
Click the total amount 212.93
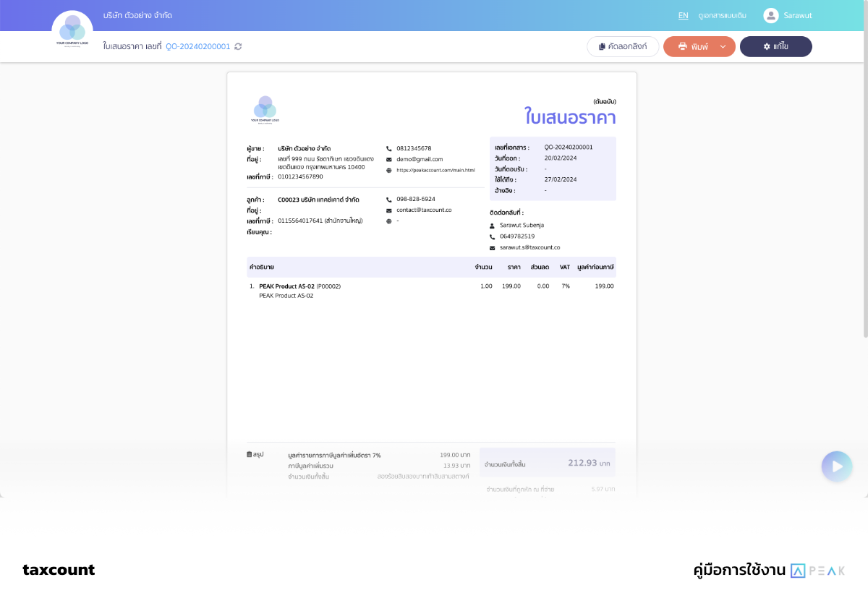click(582, 463)
